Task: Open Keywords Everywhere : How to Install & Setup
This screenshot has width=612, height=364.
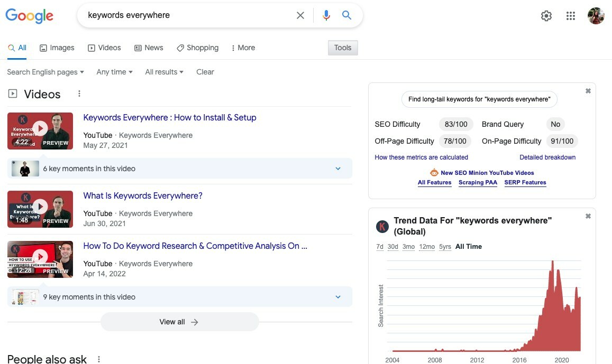Action: (170, 118)
